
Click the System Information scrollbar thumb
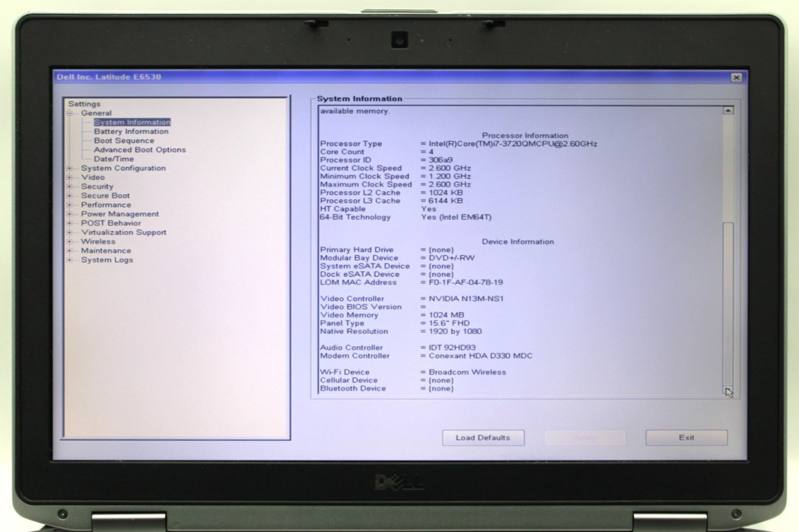click(728, 304)
